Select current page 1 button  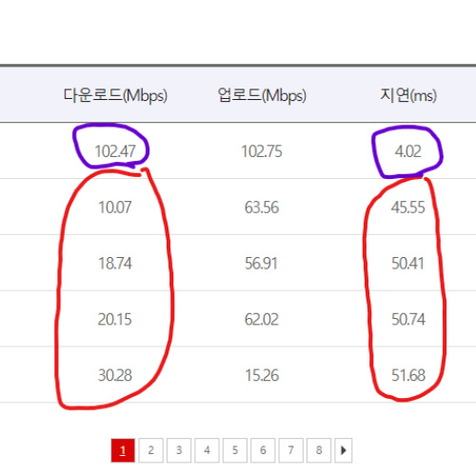(x=123, y=450)
